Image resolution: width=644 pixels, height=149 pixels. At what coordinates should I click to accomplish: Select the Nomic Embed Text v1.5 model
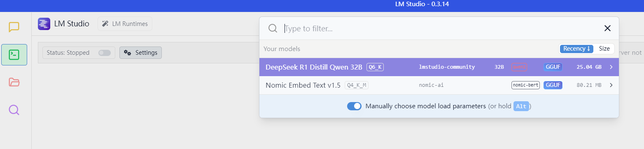tap(439, 85)
